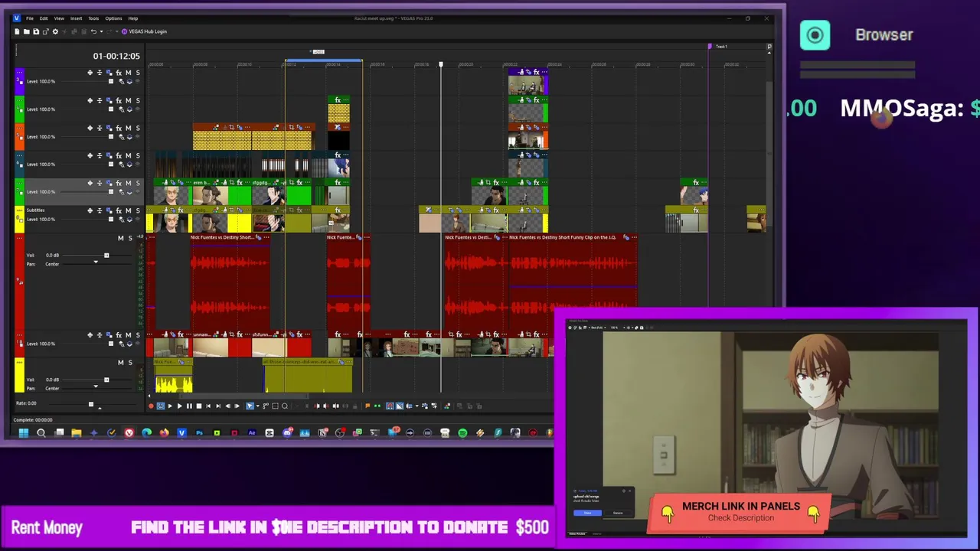
Task: Select the Envelope Edit tool
Action: click(x=266, y=406)
